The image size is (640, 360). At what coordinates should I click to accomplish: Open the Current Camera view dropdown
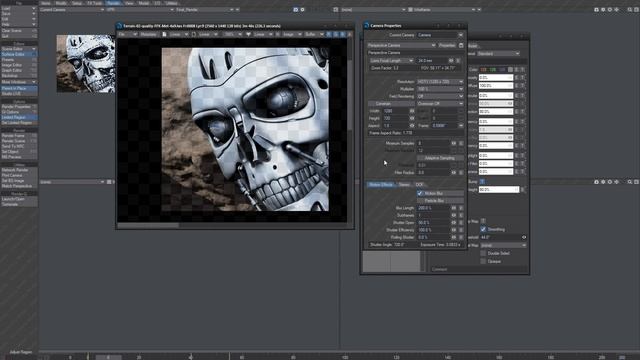72,9
